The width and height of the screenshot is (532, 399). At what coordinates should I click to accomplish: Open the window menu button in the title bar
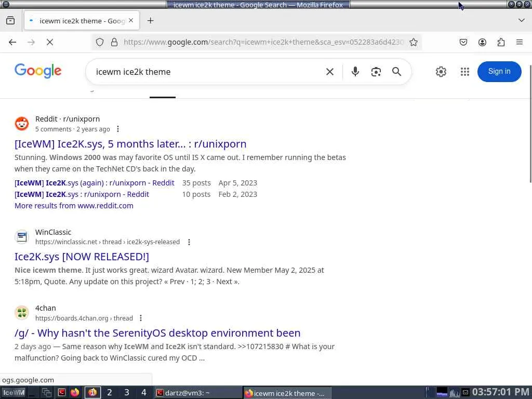tap(5, 4)
